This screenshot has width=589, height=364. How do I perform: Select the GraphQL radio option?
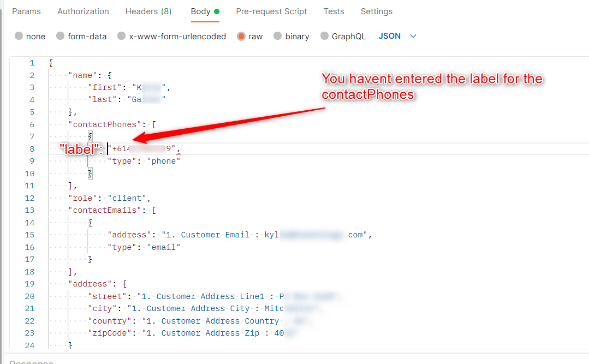(325, 36)
